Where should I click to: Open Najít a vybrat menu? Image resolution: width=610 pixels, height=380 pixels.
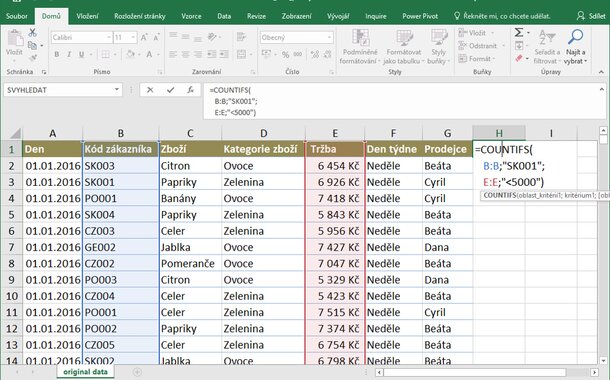click(576, 46)
